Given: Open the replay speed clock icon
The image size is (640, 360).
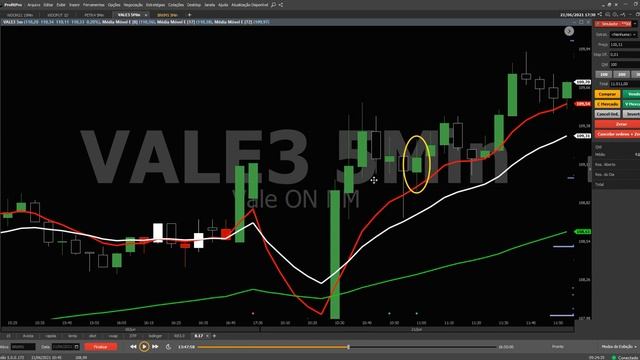Looking at the screenshot, I should click(x=169, y=347).
